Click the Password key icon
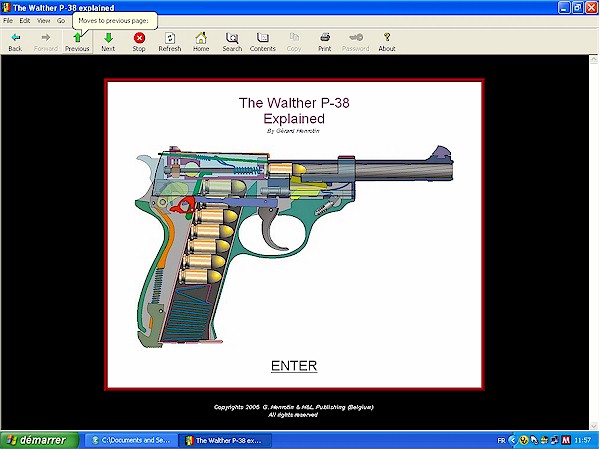 (356, 42)
